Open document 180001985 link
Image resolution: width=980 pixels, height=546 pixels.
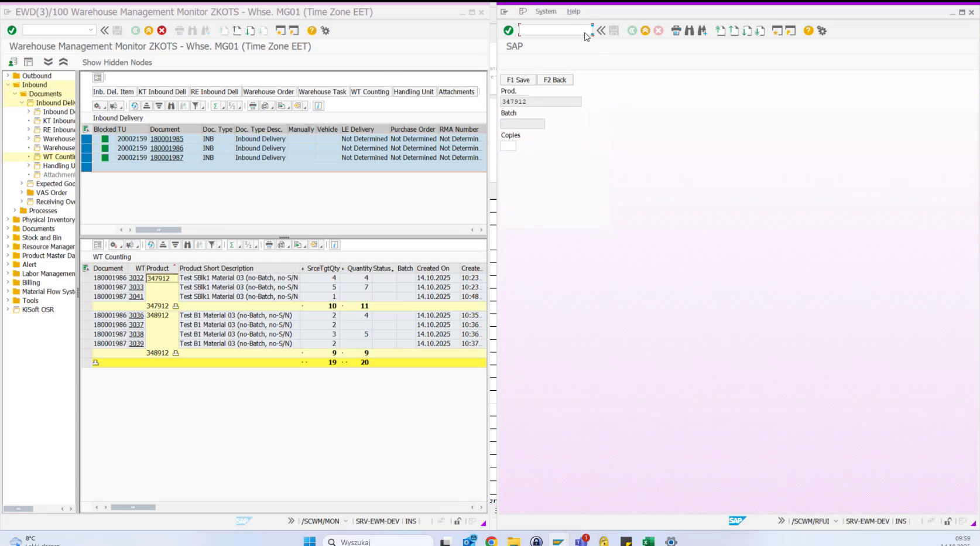coord(167,139)
